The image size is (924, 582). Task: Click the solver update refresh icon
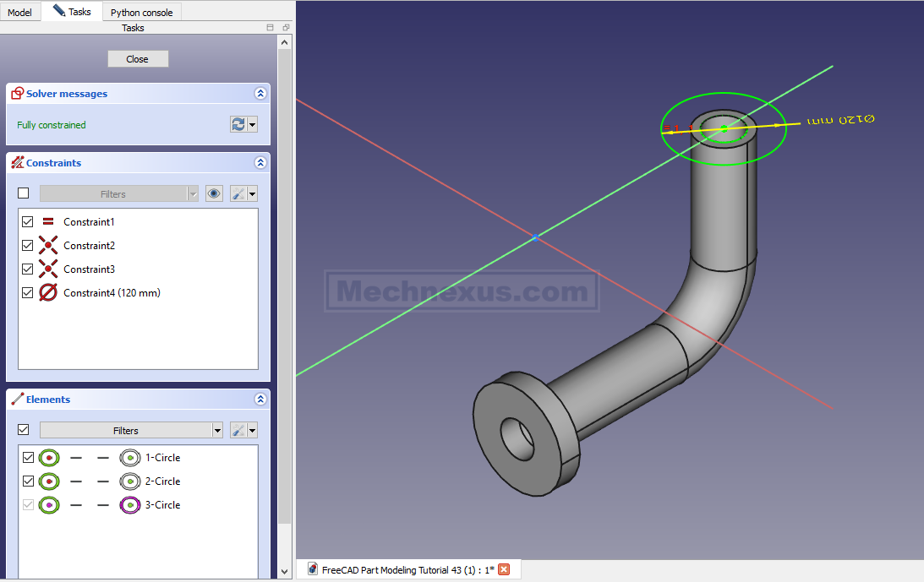click(x=238, y=124)
